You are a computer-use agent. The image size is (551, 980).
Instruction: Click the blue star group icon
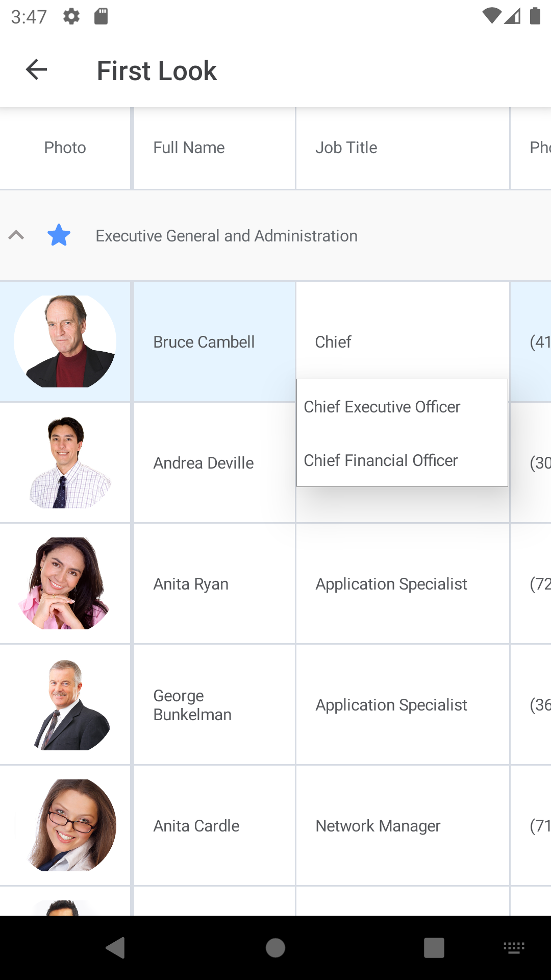click(59, 235)
